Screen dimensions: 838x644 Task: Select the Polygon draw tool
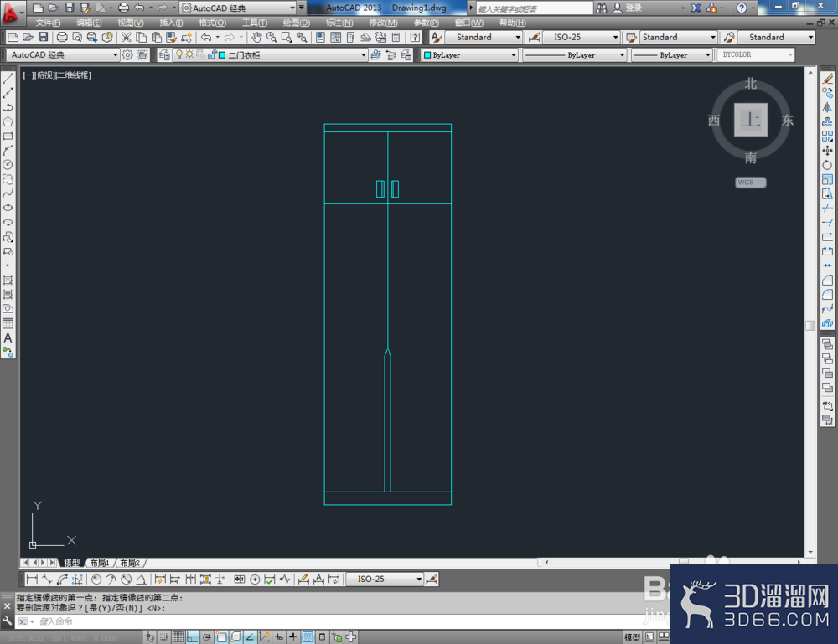point(8,121)
